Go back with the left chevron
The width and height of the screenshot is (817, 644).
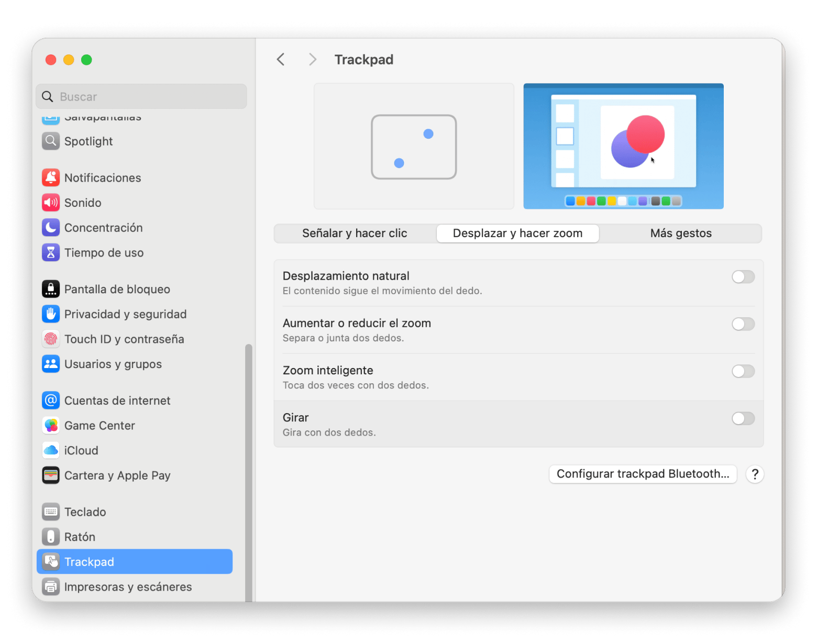click(x=281, y=60)
